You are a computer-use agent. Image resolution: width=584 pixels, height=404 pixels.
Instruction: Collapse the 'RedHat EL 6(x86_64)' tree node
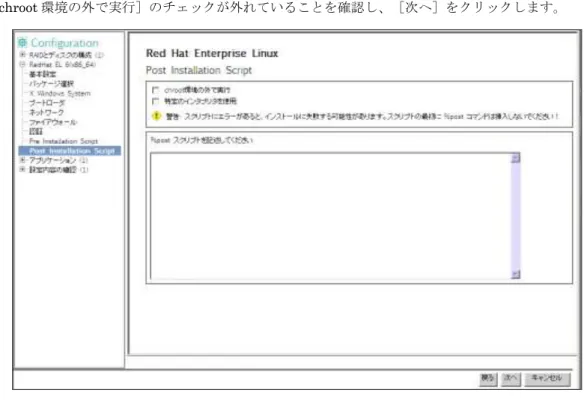[x=22, y=64]
